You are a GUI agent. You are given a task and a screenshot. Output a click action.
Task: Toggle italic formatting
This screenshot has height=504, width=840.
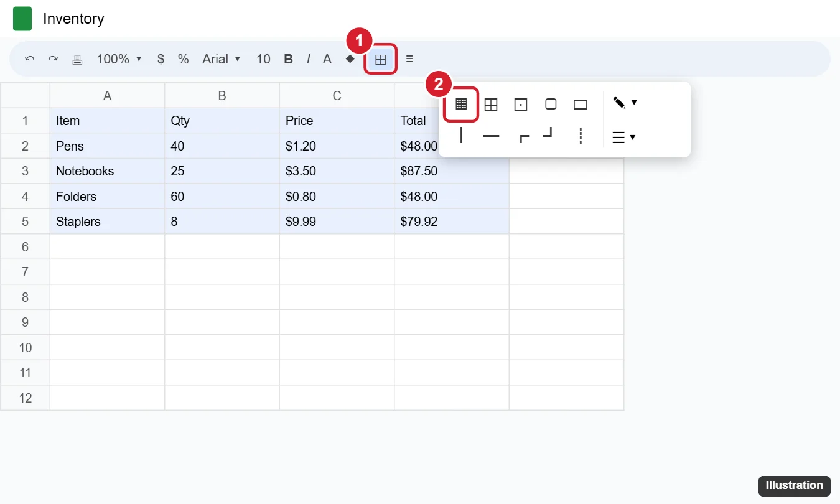click(308, 59)
